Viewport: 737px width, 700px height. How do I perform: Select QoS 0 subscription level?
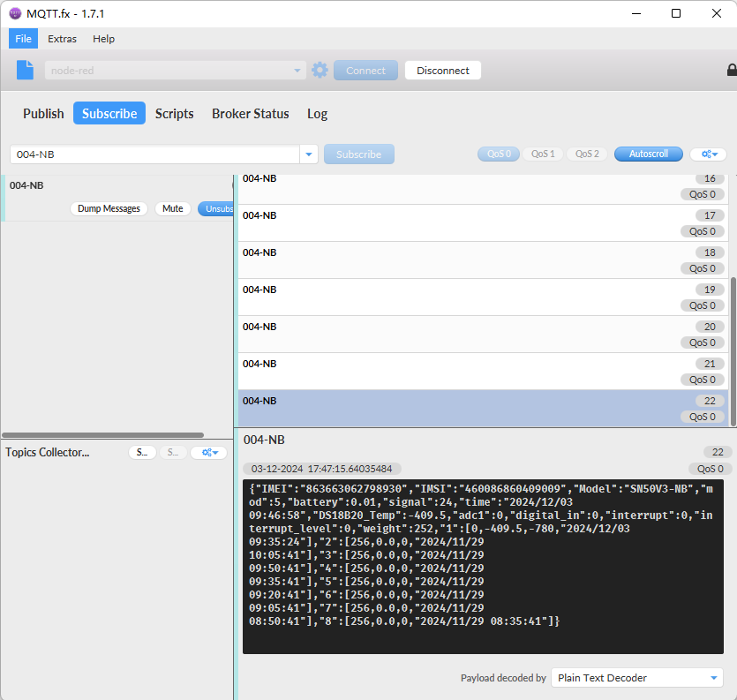499,154
